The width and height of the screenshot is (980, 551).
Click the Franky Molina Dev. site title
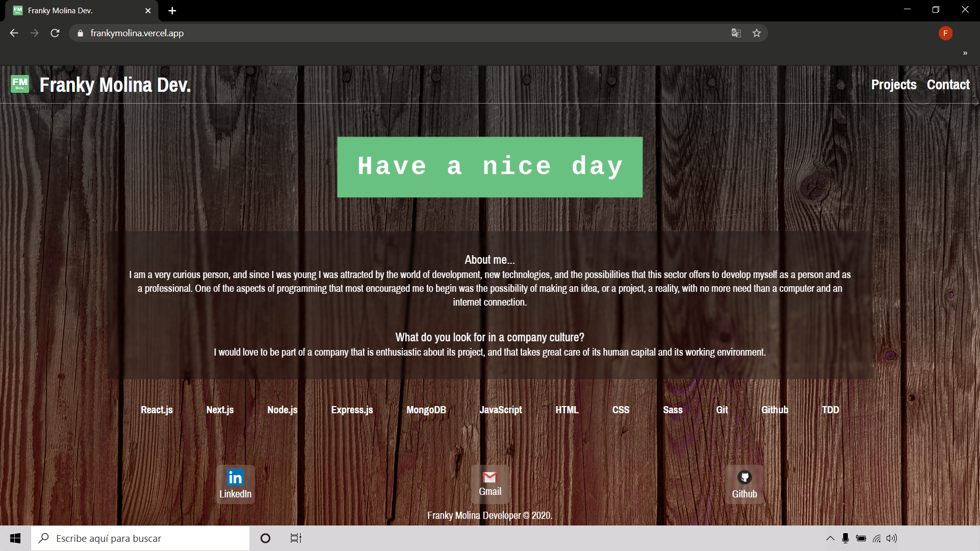[115, 85]
